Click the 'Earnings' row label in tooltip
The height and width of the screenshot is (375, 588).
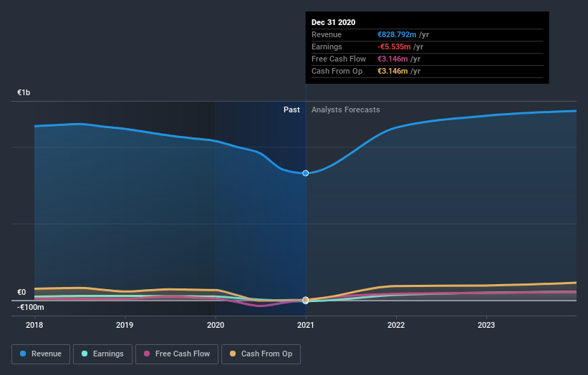tap(327, 47)
